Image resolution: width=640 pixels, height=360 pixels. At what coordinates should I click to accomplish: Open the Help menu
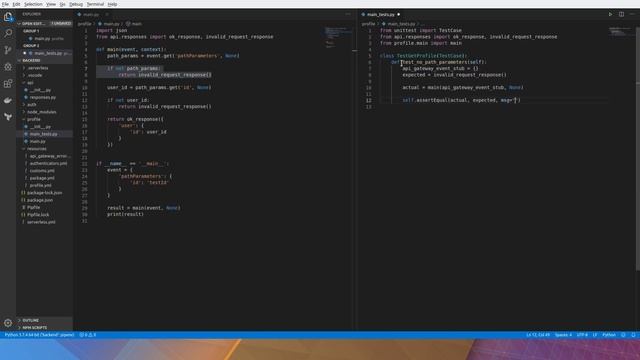pos(112,4)
